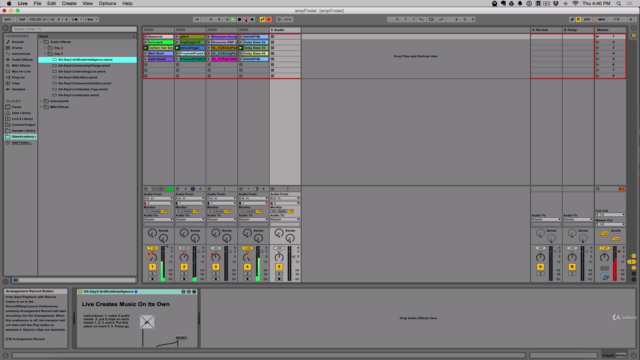
Task: Click the toggle box in Max device
Action: point(147,322)
